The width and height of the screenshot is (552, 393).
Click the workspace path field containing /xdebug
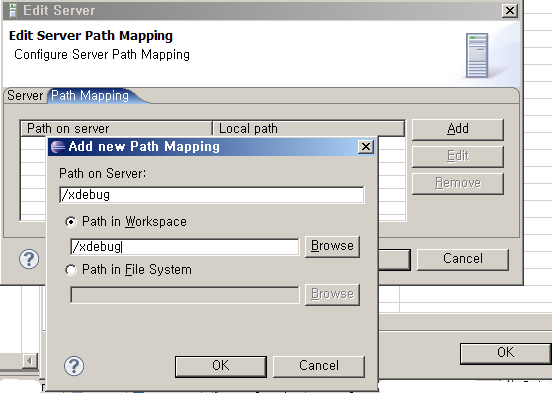click(x=184, y=247)
